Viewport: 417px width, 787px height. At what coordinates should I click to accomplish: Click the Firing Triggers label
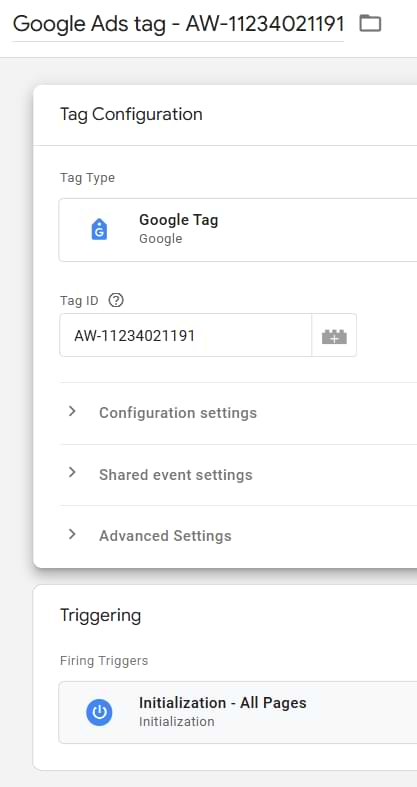[x=104, y=661]
